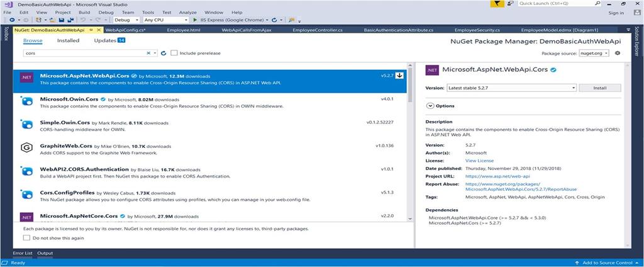Pin the NuGet tab with the pin icon

click(x=91, y=30)
